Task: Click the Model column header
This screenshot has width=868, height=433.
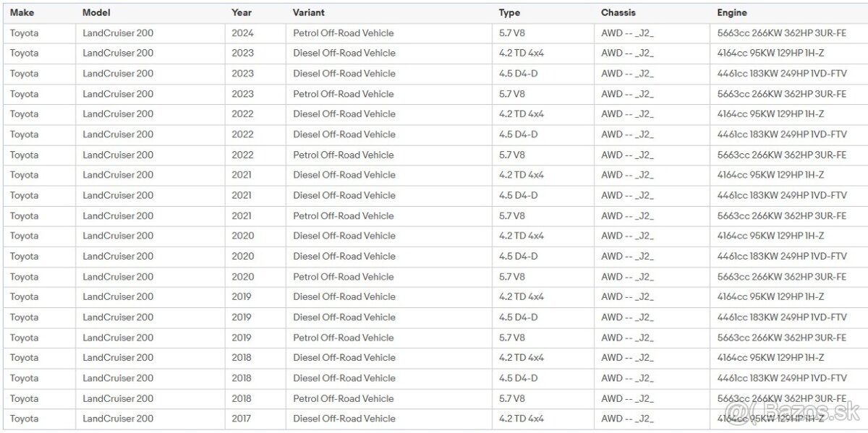Action: [96, 12]
